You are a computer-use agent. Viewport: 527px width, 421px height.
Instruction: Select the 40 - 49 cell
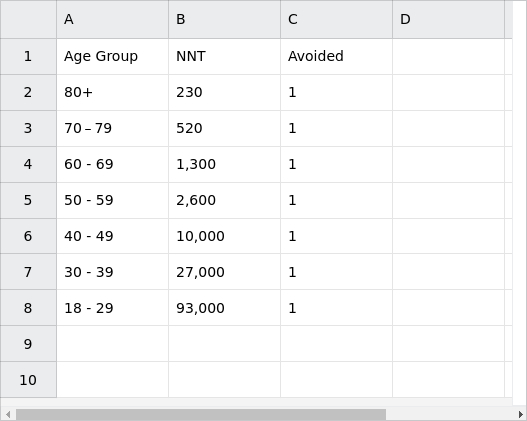[x=113, y=236]
